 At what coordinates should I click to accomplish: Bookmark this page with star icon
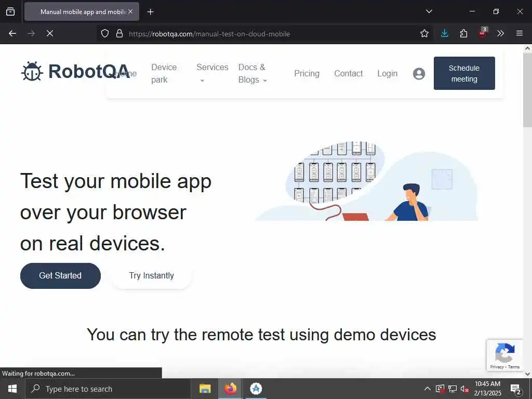[424, 33]
